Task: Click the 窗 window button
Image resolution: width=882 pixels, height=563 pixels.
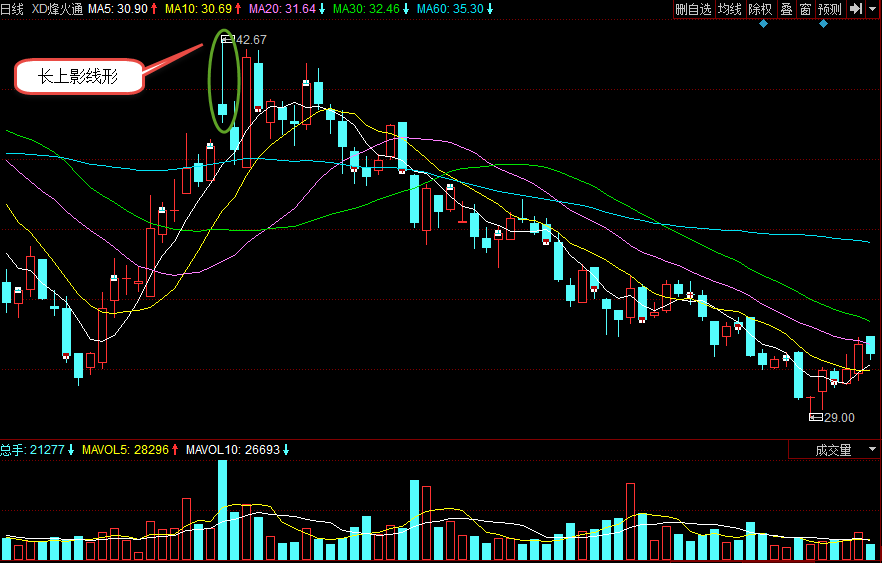Action: tap(805, 9)
